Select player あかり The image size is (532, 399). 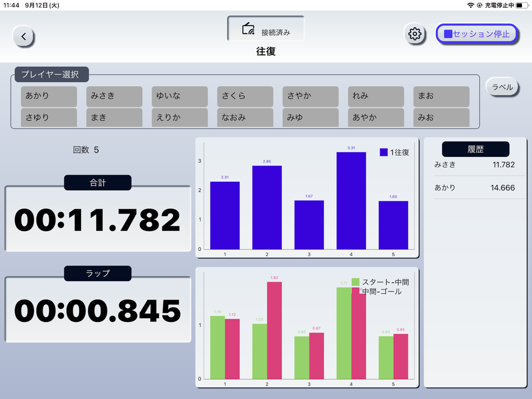pos(49,96)
